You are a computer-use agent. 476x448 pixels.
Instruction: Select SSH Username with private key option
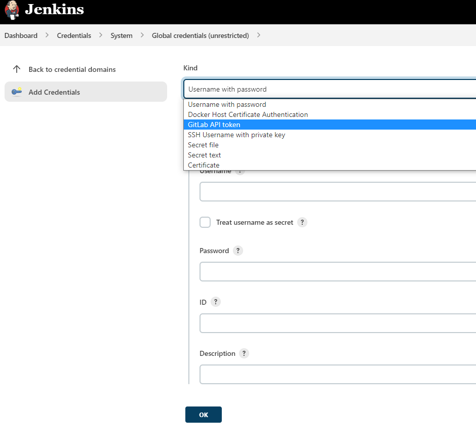tap(330, 135)
